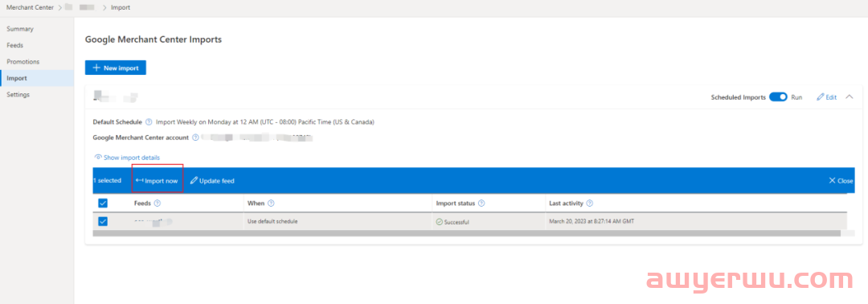Click help icon next to Default Schedule
The width and height of the screenshot is (868, 304).
(x=149, y=121)
